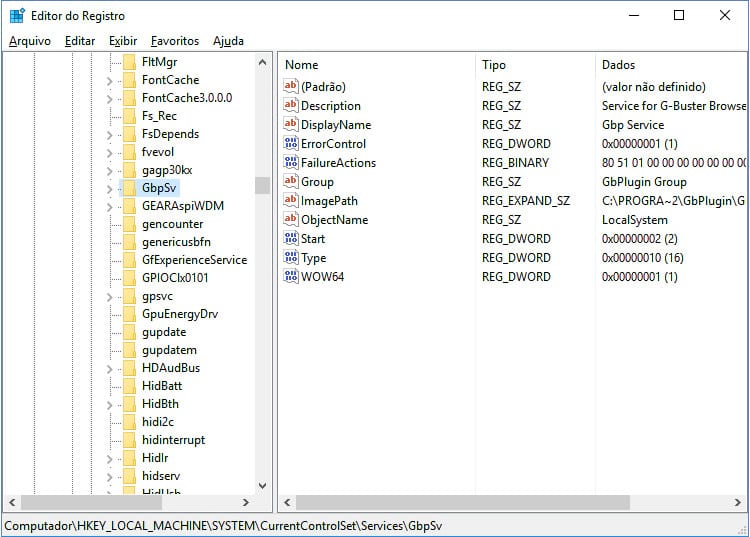Click the FontCache folder icon
Viewport: 750px width, 537px height.
[130, 80]
